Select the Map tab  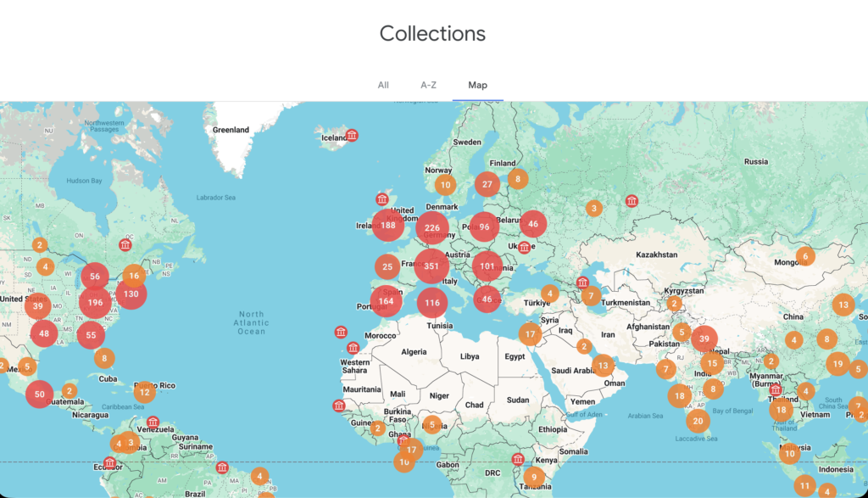pos(477,85)
